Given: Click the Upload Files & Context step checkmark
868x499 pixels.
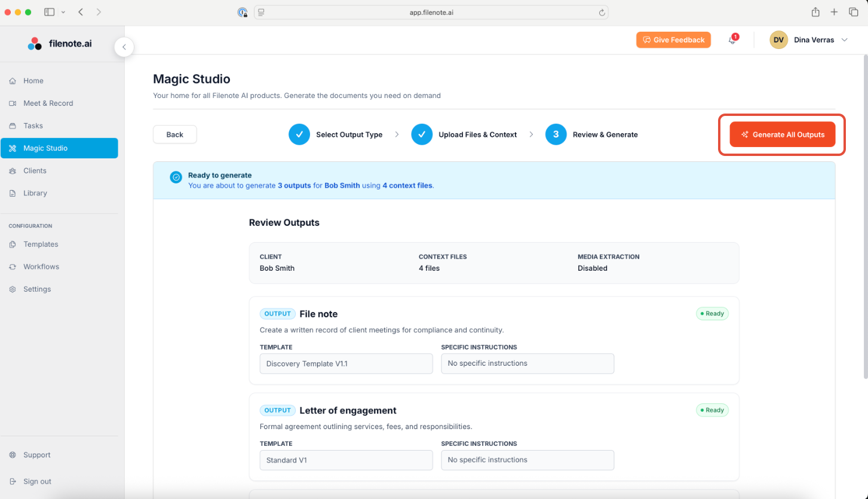Looking at the screenshot, I should [422, 134].
